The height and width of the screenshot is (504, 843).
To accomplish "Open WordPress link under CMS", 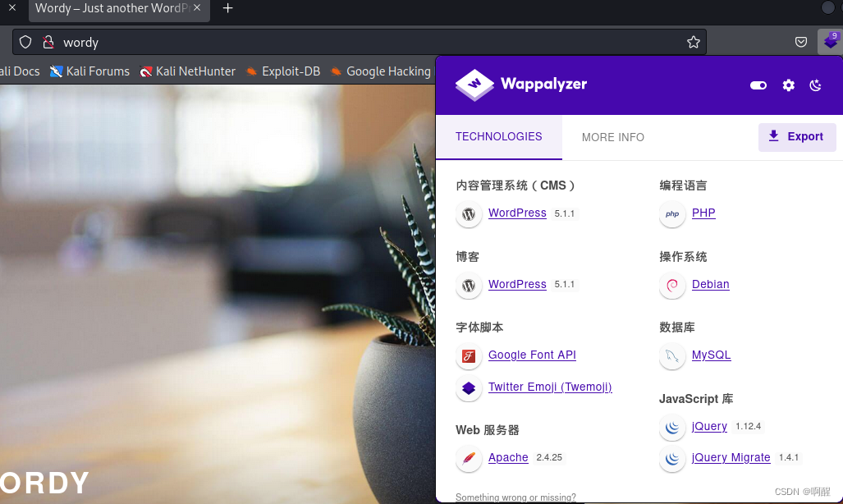I will click(517, 213).
